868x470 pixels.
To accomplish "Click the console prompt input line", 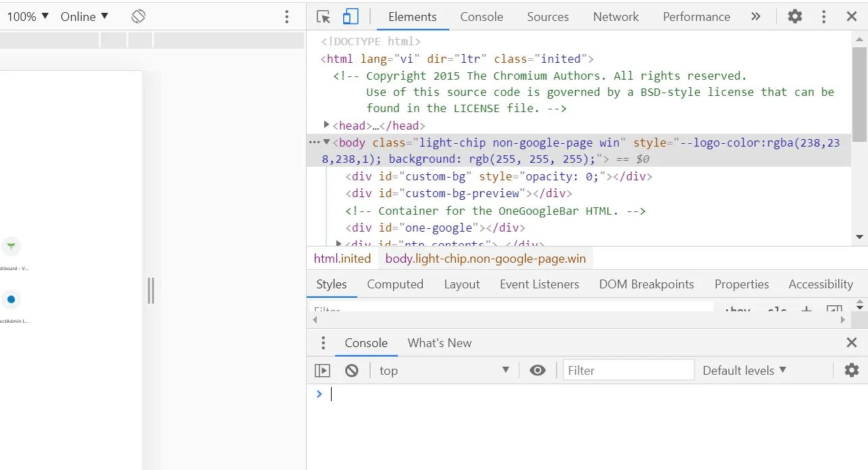I will (x=588, y=394).
